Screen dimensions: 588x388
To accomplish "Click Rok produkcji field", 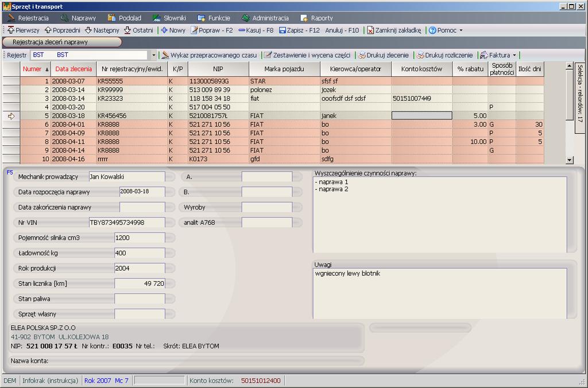I will (x=140, y=268).
